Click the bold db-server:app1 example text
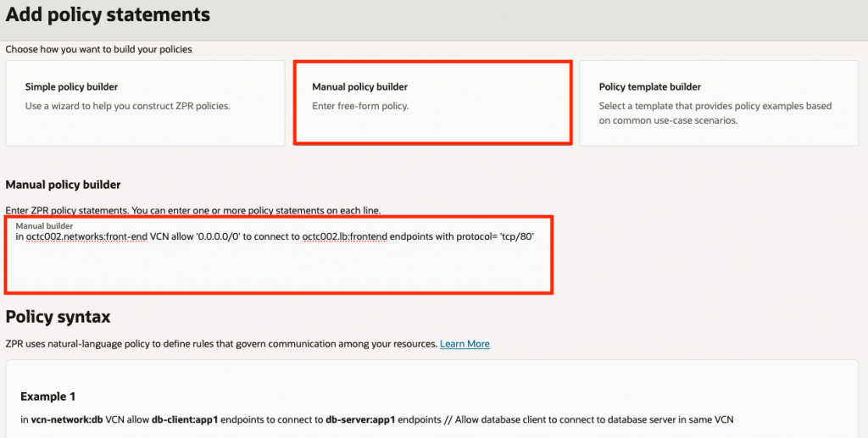 pos(357,419)
